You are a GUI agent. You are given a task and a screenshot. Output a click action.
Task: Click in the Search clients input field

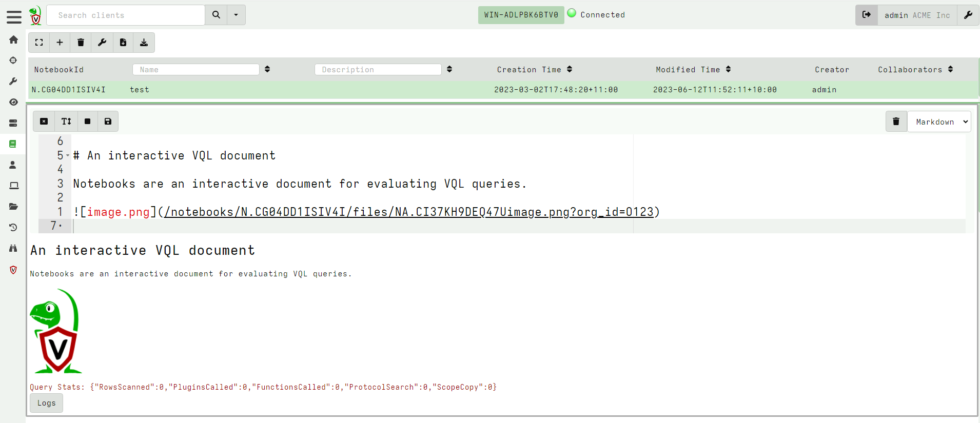click(x=126, y=15)
